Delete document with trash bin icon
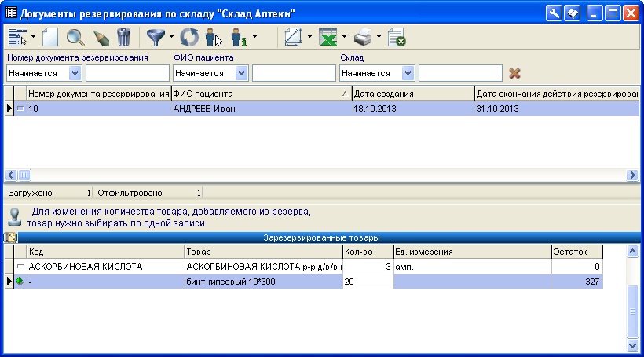Image resolution: width=644 pixels, height=357 pixels. point(123,38)
